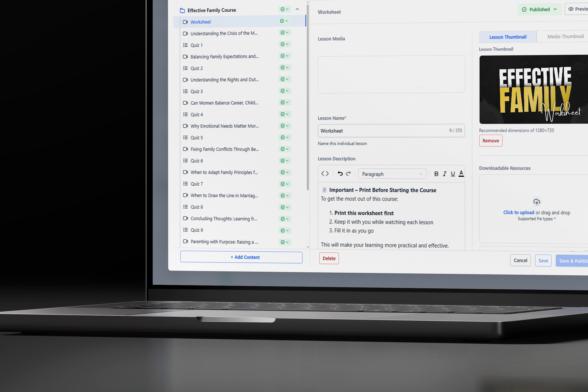Screen dimensions: 588x392
Task: Open the text color picker
Action: 461,174
